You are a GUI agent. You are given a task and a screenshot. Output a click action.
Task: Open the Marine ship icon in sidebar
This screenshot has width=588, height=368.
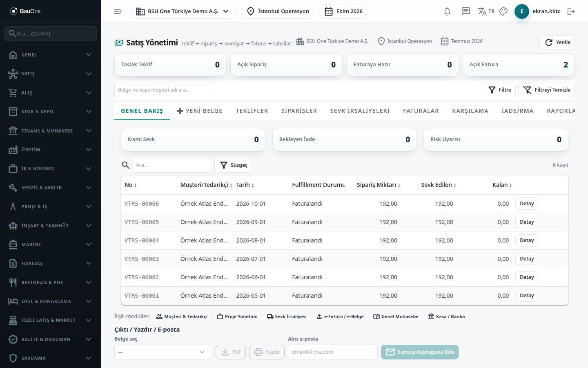(13, 245)
